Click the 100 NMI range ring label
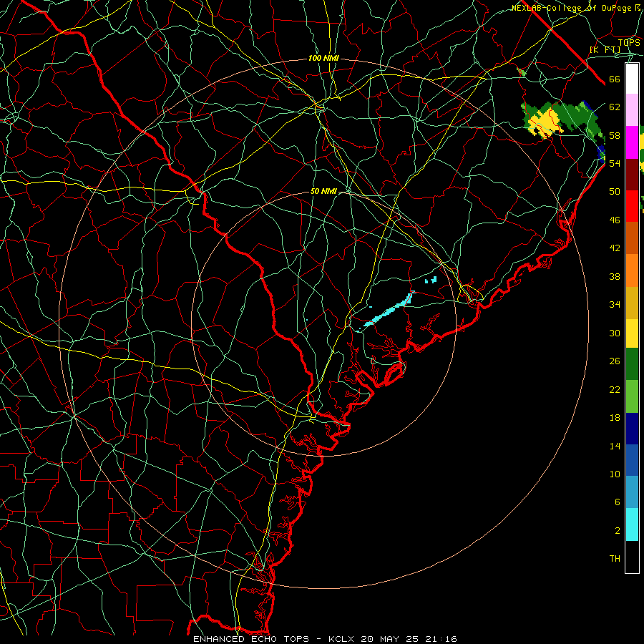This screenshot has height=644, width=644. (323, 59)
